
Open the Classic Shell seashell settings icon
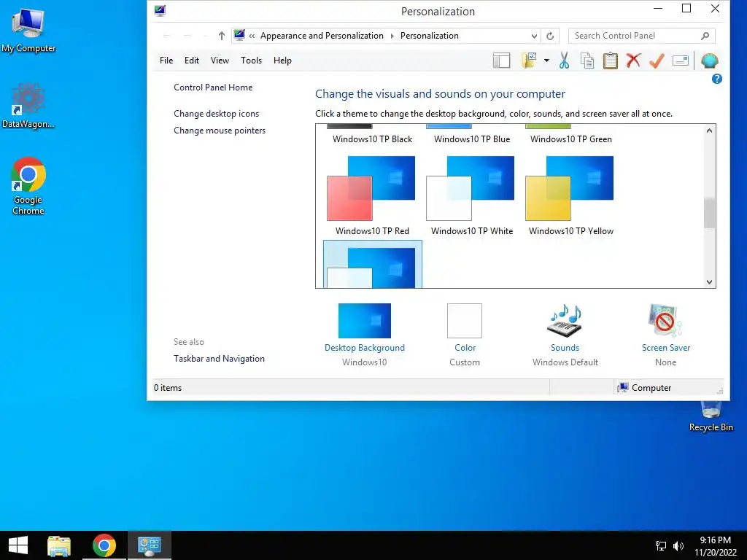point(709,61)
